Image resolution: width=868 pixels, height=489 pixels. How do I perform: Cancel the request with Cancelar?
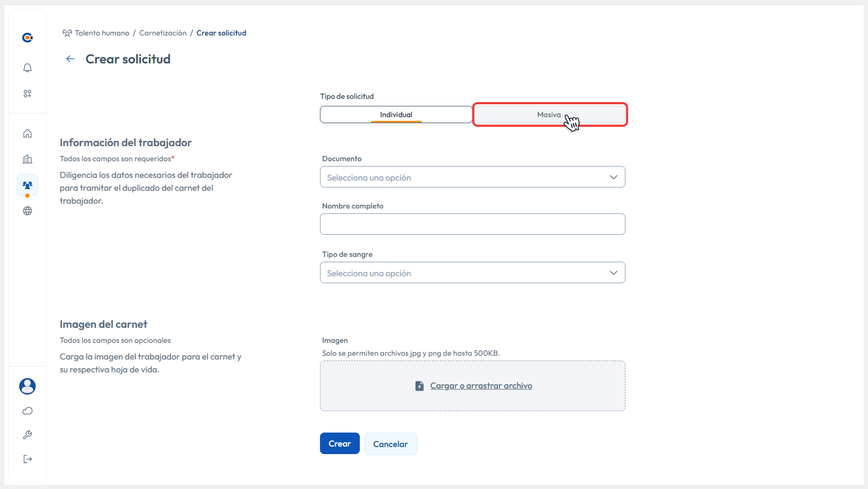pyautogui.click(x=390, y=443)
